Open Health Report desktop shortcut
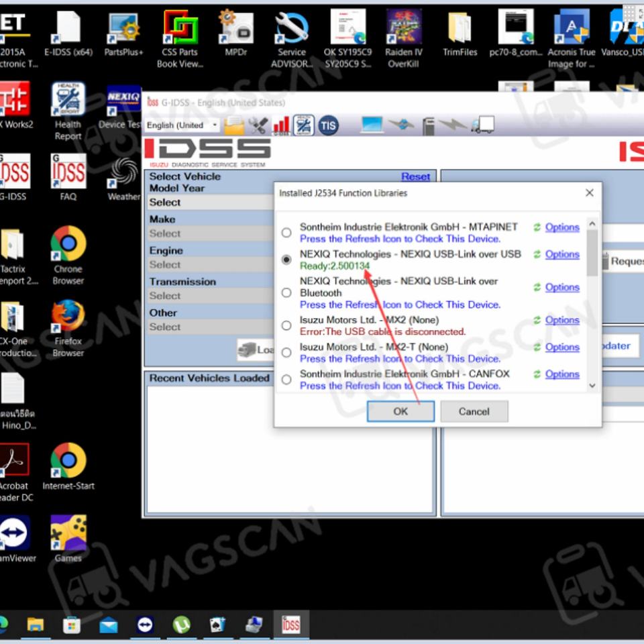 pos(68,111)
